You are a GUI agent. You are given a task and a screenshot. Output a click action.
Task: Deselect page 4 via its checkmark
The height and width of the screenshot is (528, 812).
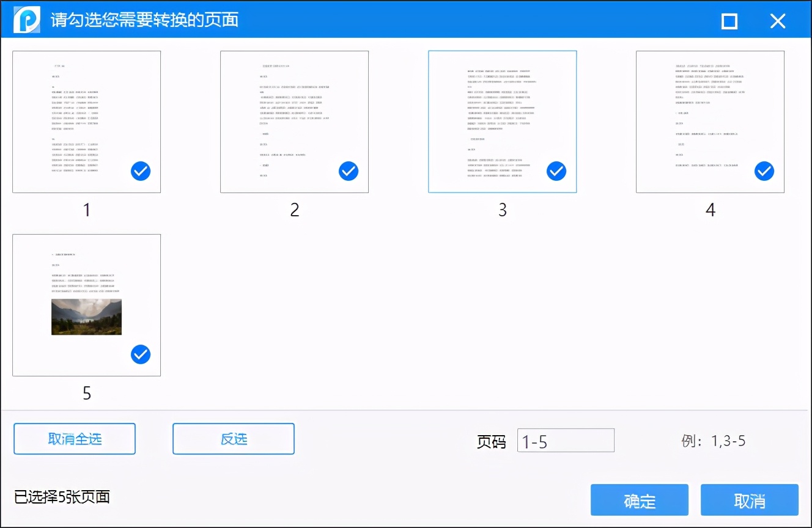764,171
